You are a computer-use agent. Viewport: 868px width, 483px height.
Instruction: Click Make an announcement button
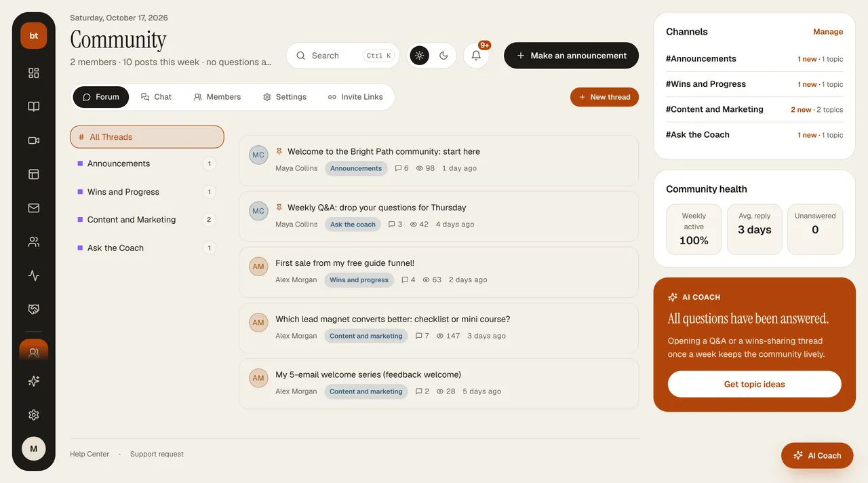pos(571,56)
